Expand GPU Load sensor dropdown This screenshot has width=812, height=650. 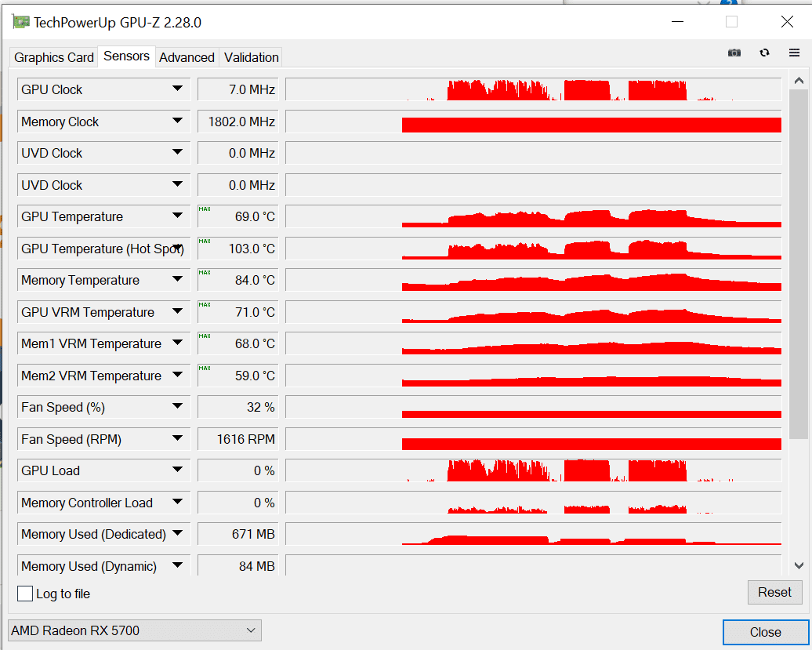[x=177, y=470]
